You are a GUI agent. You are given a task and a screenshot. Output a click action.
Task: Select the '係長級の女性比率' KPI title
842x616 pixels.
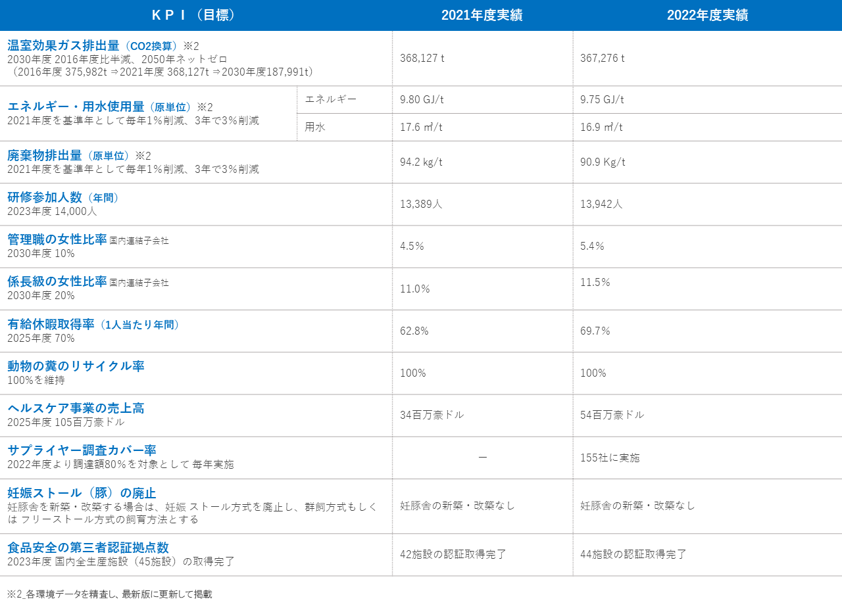[x=57, y=282]
